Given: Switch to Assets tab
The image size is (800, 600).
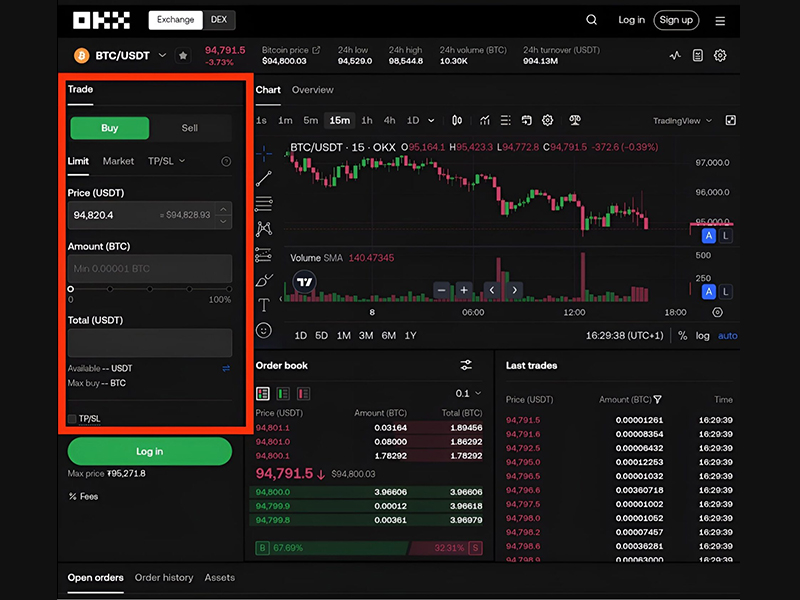Looking at the screenshot, I should pos(220,578).
